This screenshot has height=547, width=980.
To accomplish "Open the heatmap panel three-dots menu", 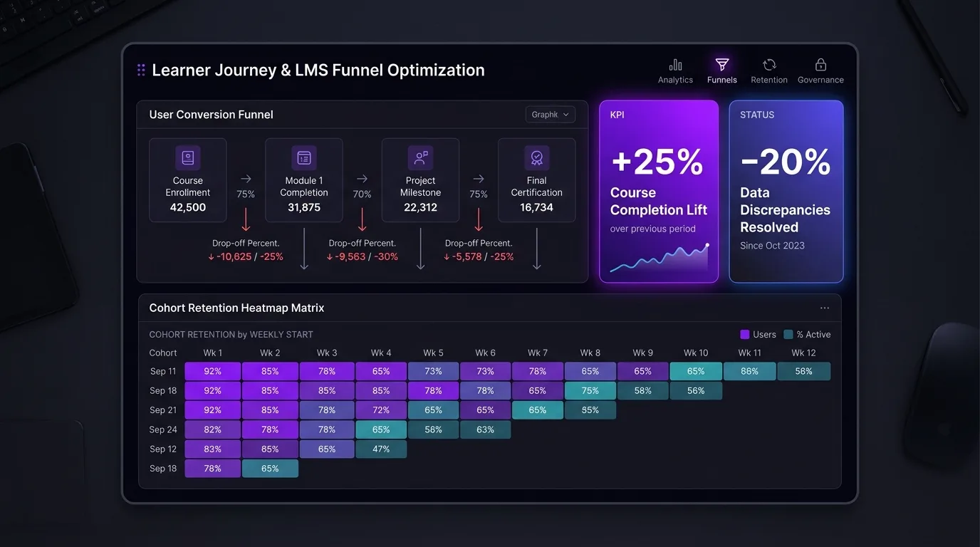I will coord(825,308).
